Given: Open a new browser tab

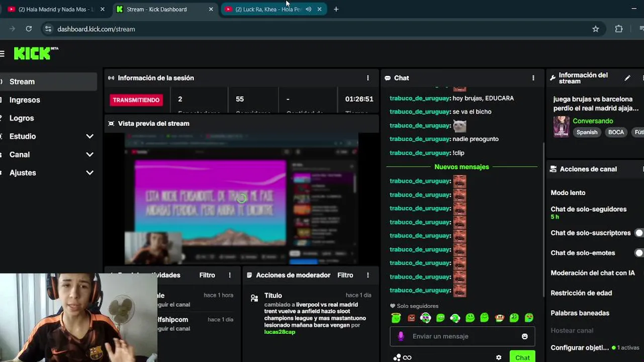Looking at the screenshot, I should pos(336,9).
